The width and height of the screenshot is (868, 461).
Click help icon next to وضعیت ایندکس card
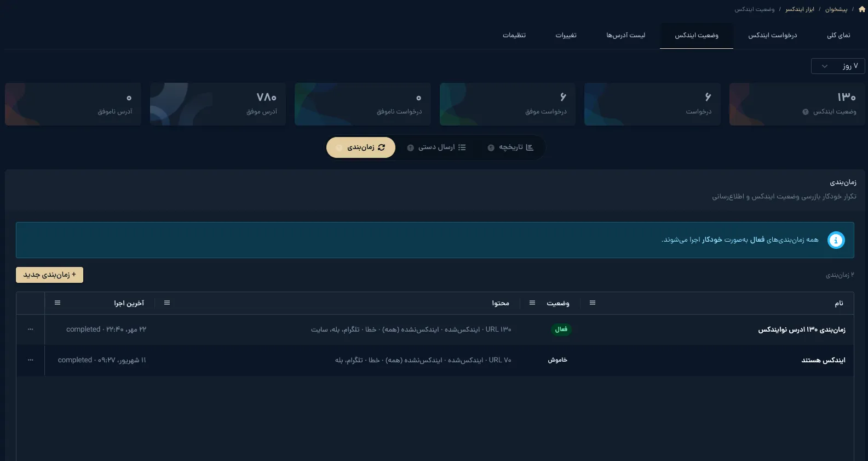[x=806, y=112]
